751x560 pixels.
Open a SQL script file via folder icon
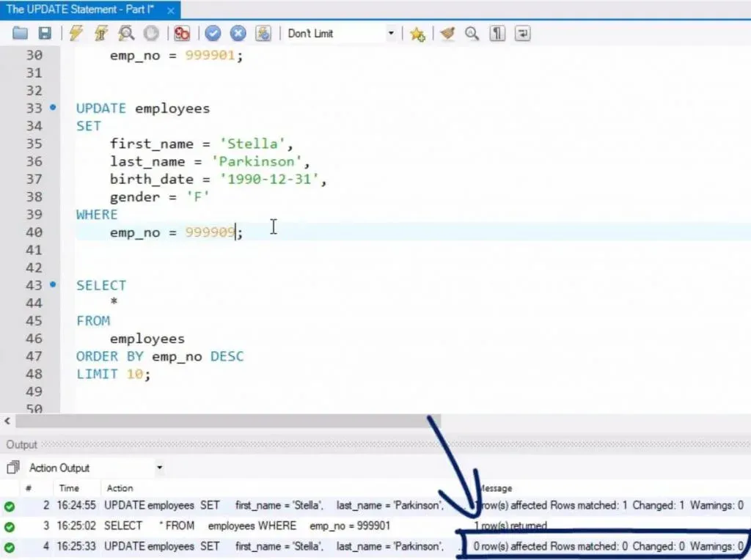point(20,34)
